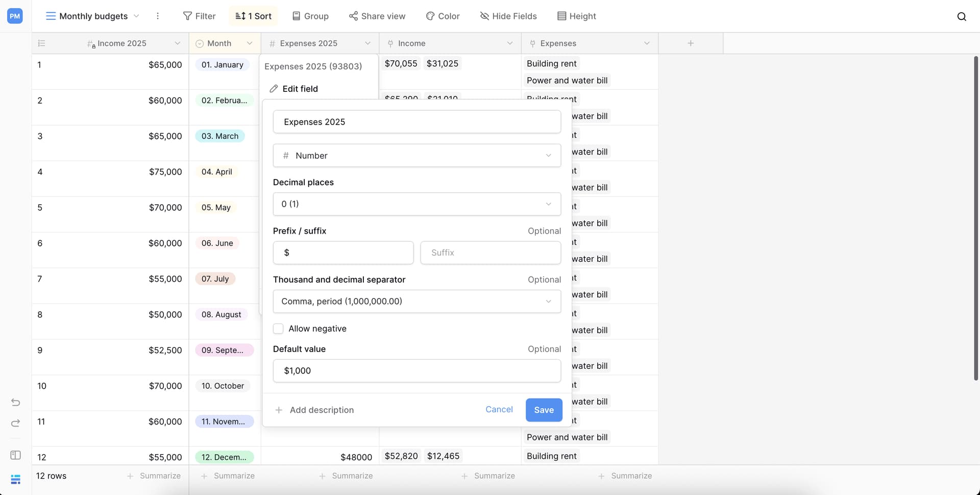The width and height of the screenshot is (980, 495).
Task: Click the undo arrow icon
Action: 15,403
